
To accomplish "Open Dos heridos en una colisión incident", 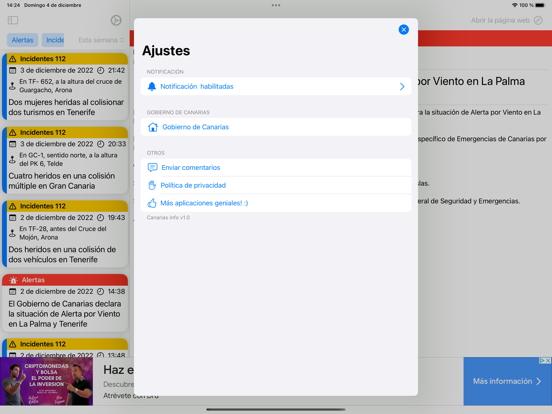I will [x=65, y=234].
